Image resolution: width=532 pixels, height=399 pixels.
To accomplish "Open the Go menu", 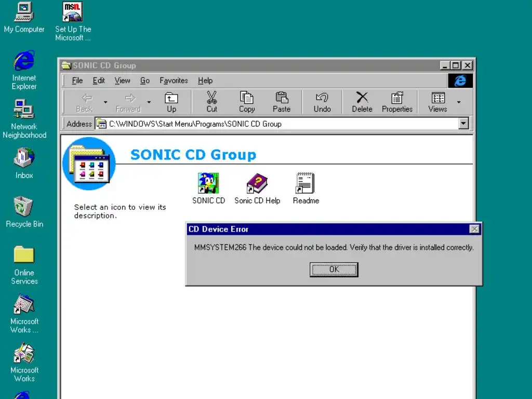I will 145,81.
